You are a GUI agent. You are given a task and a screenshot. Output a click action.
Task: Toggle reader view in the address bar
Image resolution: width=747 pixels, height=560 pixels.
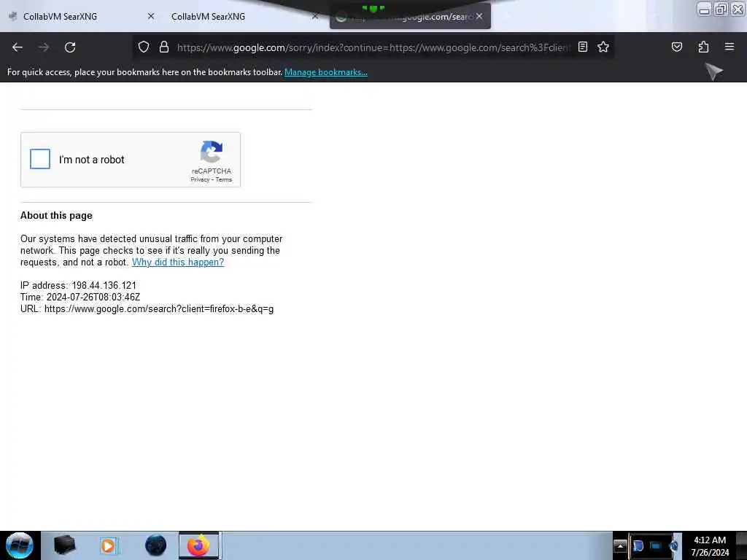583,47
